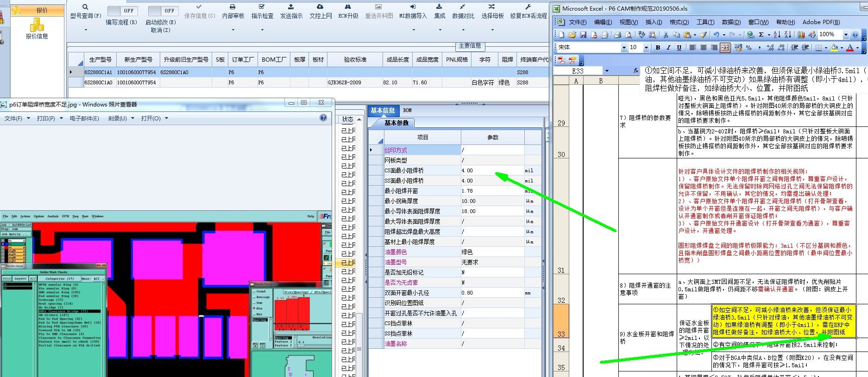The image size is (868, 377).
Task: Click Excel Open folder icon
Action: [572, 35]
